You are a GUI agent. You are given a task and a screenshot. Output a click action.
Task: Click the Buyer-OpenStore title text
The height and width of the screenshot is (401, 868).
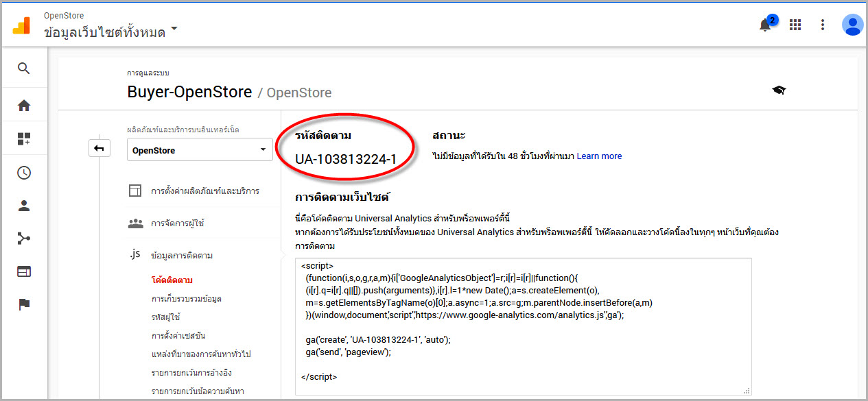[189, 92]
